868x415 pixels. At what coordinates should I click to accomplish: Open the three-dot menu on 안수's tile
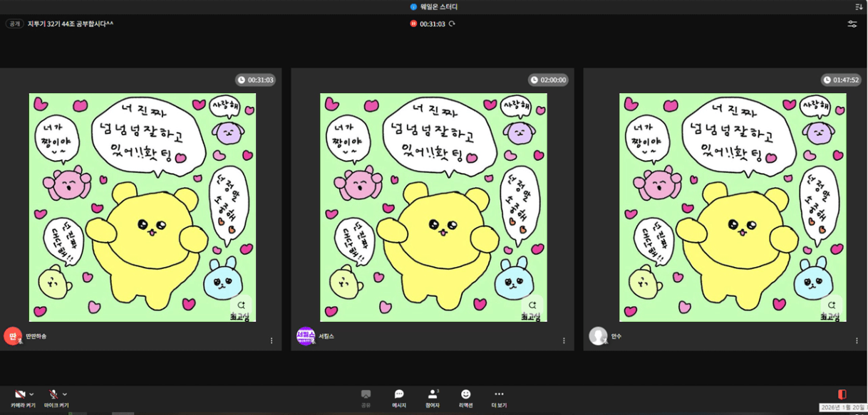(857, 341)
